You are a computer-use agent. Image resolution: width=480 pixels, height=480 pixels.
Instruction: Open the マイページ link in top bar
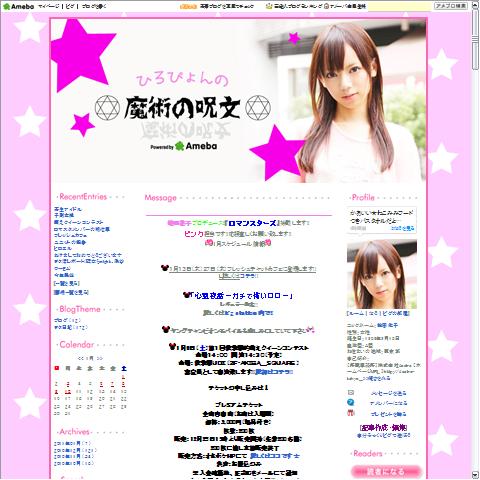tap(49, 6)
